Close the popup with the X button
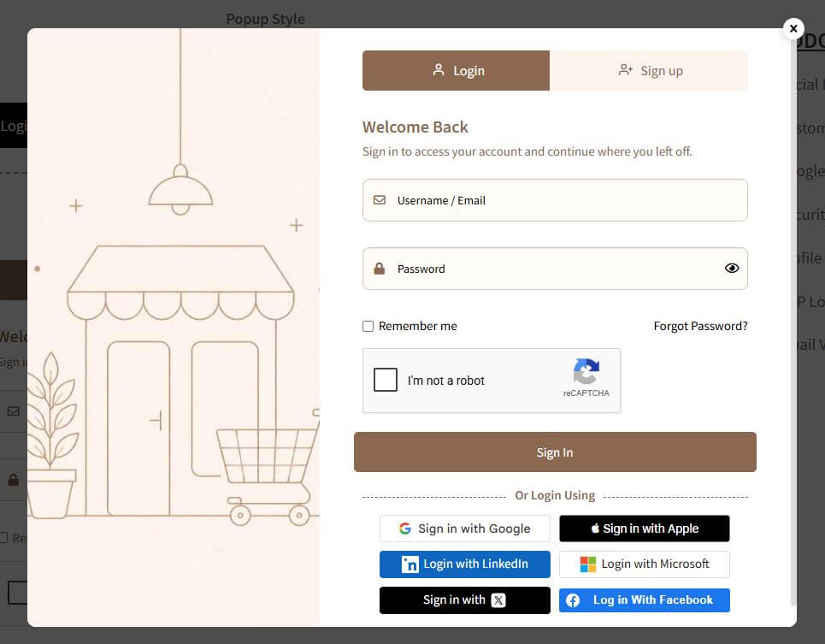Viewport: 825px width, 644px height. [793, 28]
